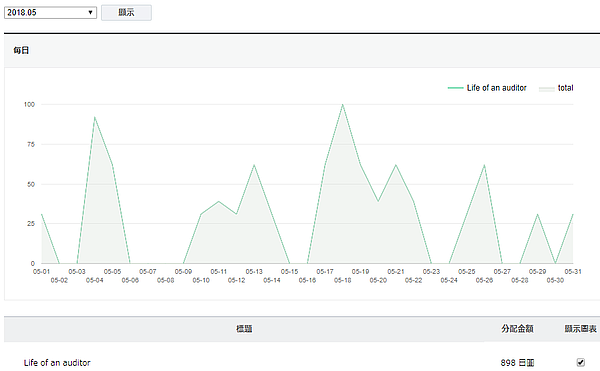Click the 05-13 data point on chart

click(x=254, y=165)
